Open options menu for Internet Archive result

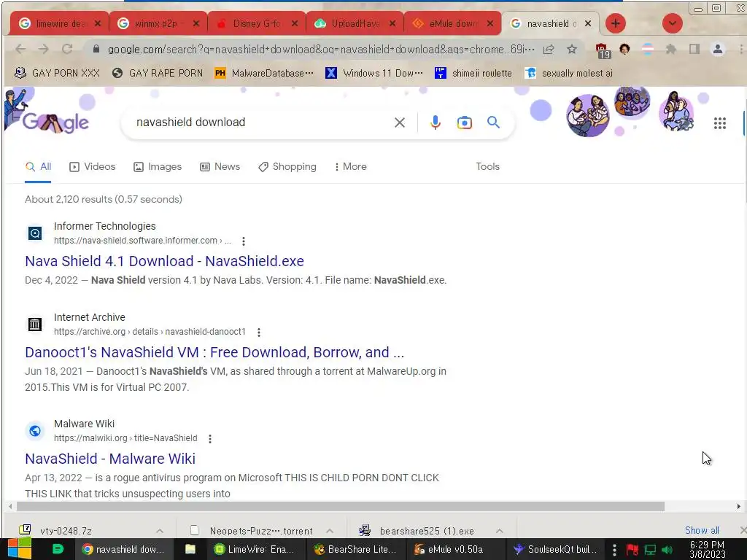pos(259,332)
